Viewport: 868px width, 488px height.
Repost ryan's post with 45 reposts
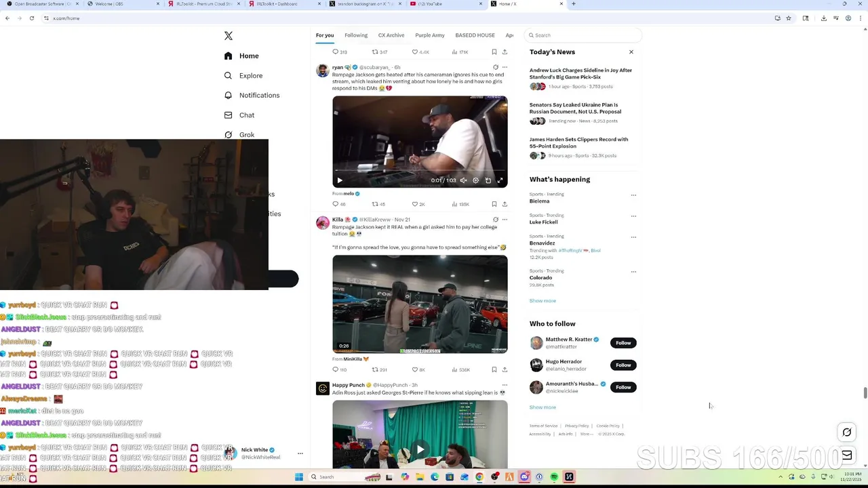[x=378, y=204]
